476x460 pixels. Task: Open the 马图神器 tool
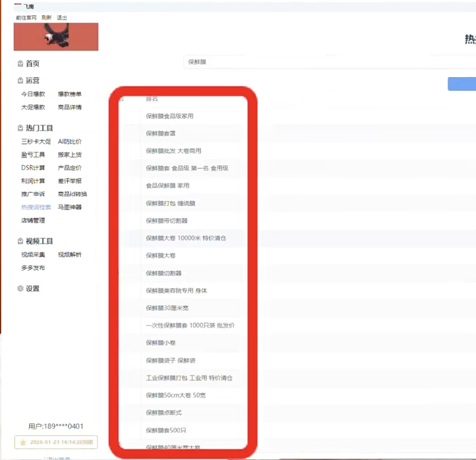tap(70, 207)
